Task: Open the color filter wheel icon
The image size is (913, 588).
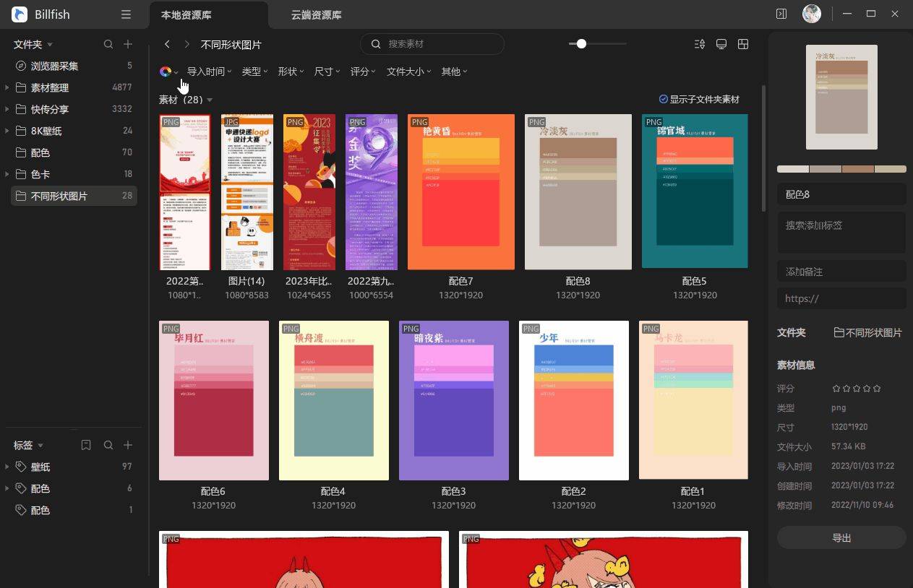Action: (x=166, y=72)
